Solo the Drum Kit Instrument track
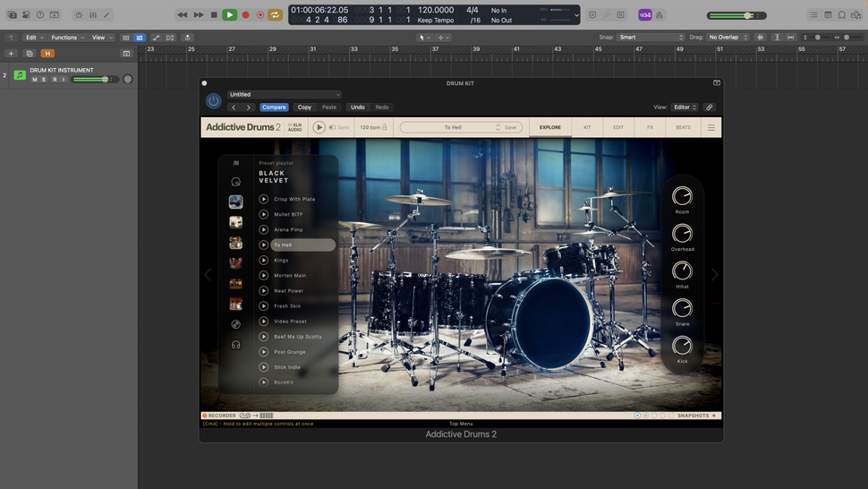 tap(44, 80)
